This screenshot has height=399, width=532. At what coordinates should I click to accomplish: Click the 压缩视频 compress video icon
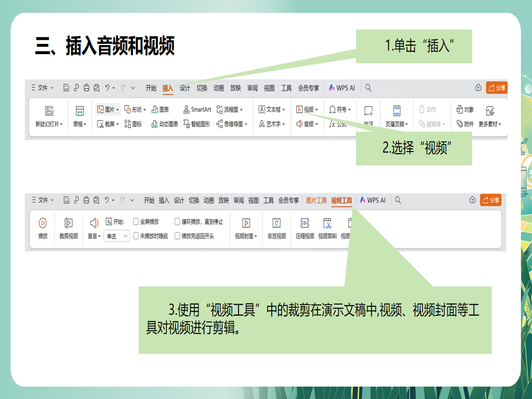point(305,223)
